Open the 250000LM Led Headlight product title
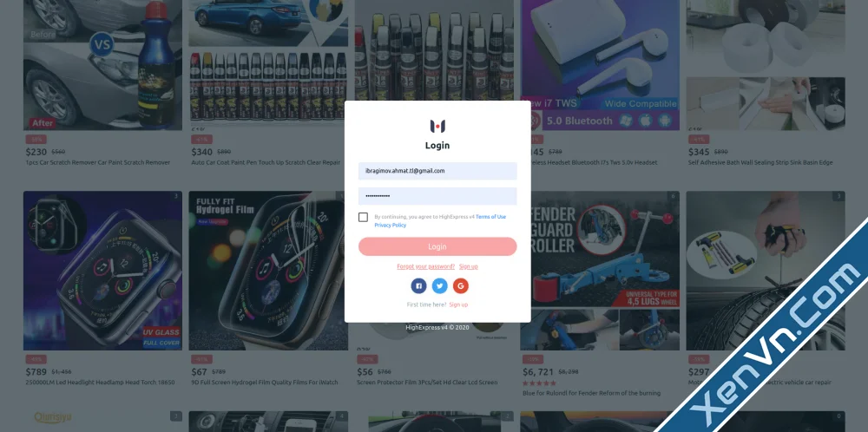The width and height of the screenshot is (868, 432). (100, 383)
